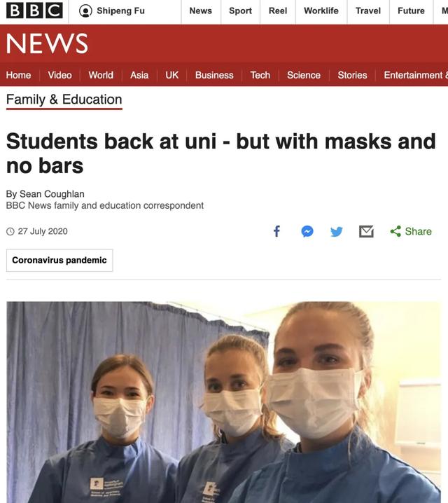Click the clock icon beside date

coord(10,231)
